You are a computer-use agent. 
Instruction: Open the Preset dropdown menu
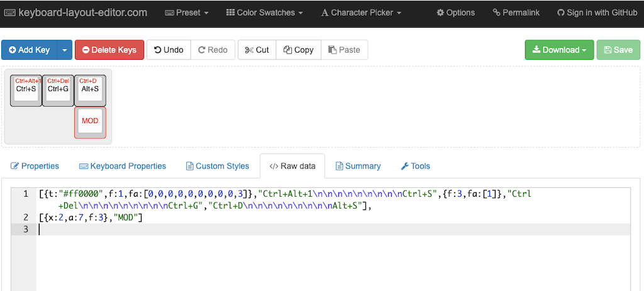point(186,13)
